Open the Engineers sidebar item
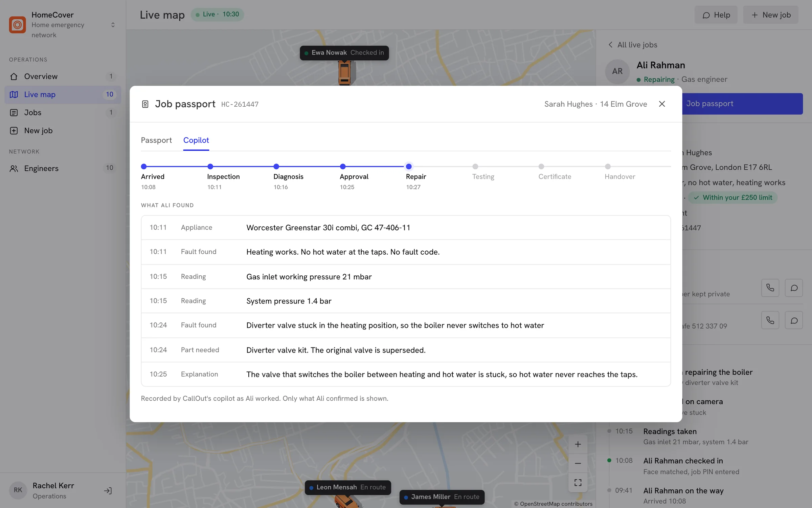 63,168
